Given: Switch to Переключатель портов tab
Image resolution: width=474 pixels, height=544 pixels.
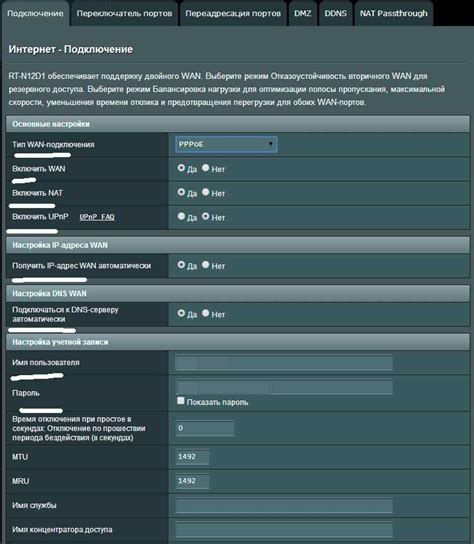Looking at the screenshot, I should pos(124,14).
